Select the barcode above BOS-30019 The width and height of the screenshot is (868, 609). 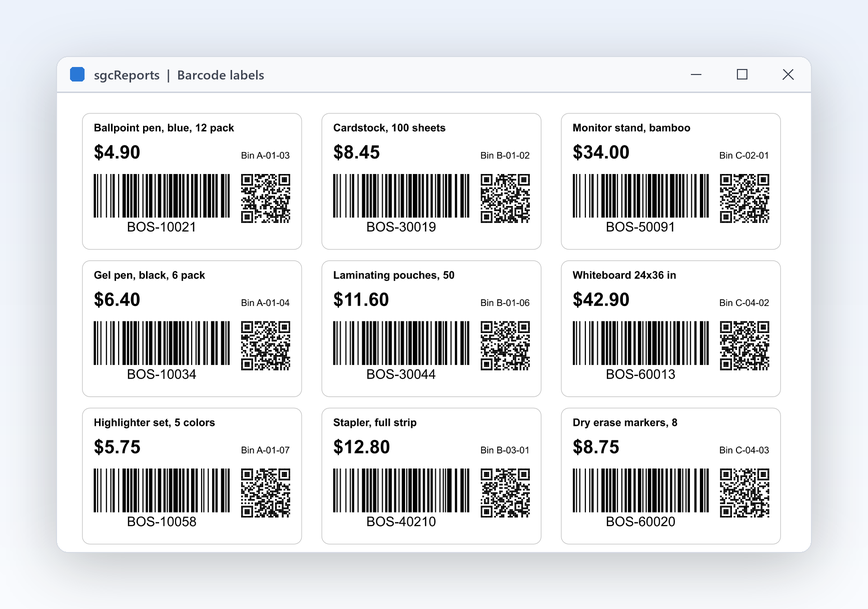pos(401,196)
